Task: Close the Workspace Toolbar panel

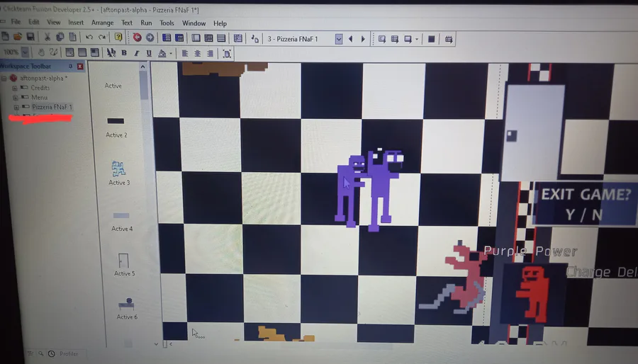Action: click(x=80, y=67)
